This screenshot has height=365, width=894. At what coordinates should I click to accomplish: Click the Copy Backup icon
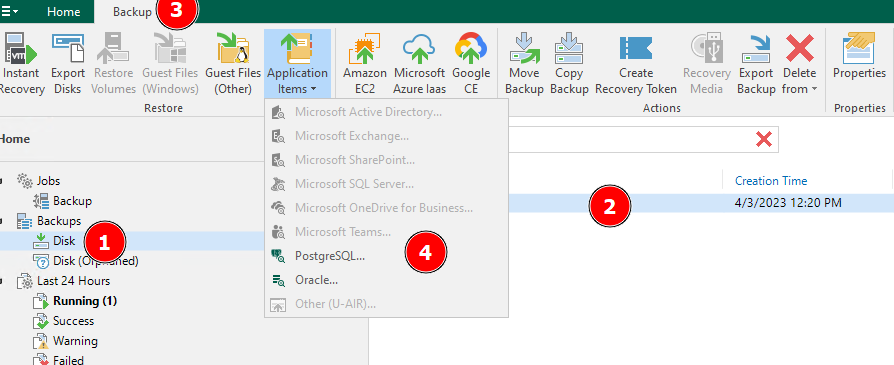[569, 64]
